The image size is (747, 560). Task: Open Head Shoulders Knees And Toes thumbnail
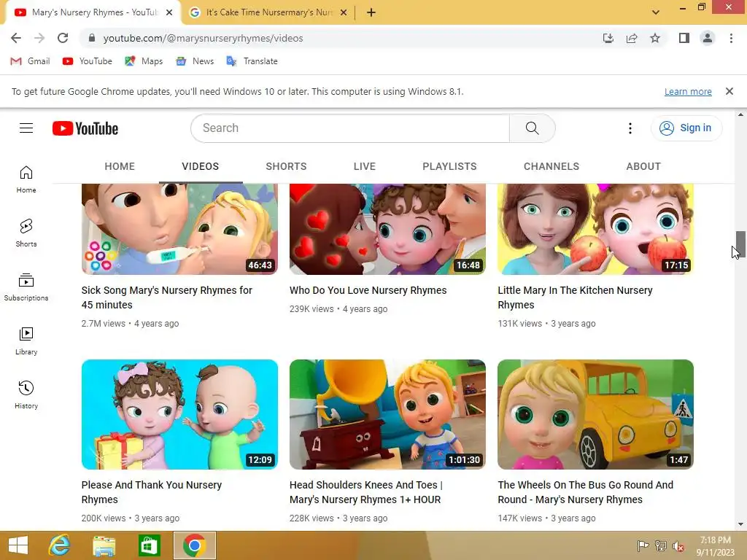[387, 414]
